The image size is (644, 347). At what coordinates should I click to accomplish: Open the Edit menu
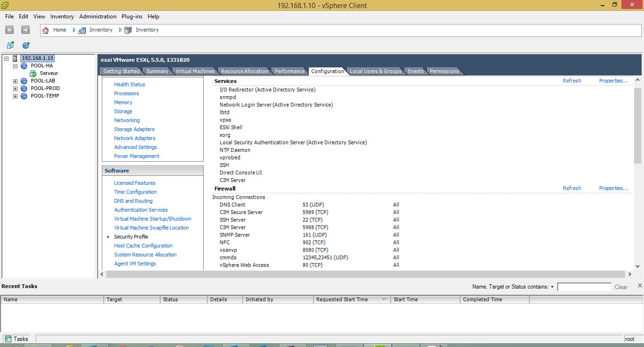[24, 16]
